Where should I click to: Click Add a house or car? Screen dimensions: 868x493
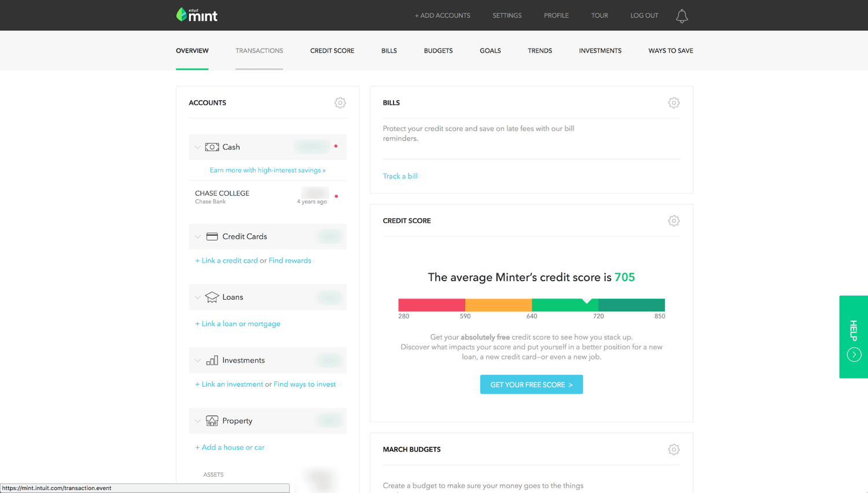point(230,447)
